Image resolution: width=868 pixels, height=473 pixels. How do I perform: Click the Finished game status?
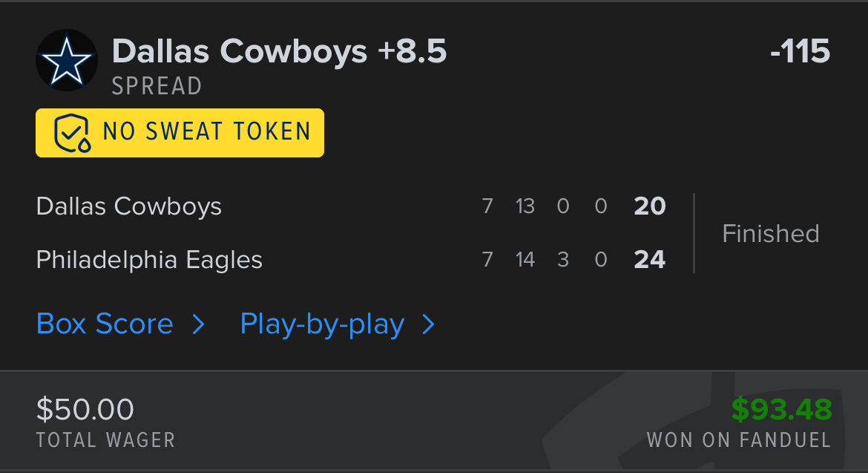[x=770, y=233]
